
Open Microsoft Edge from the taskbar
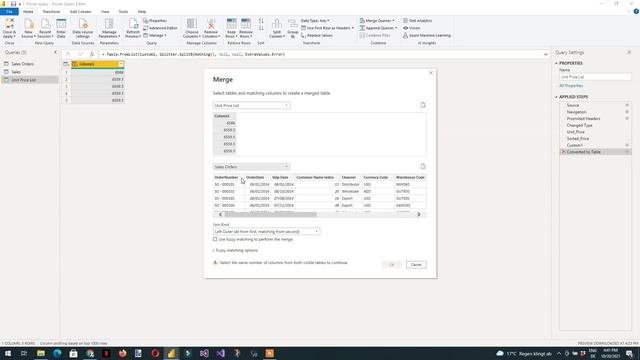click(57, 353)
